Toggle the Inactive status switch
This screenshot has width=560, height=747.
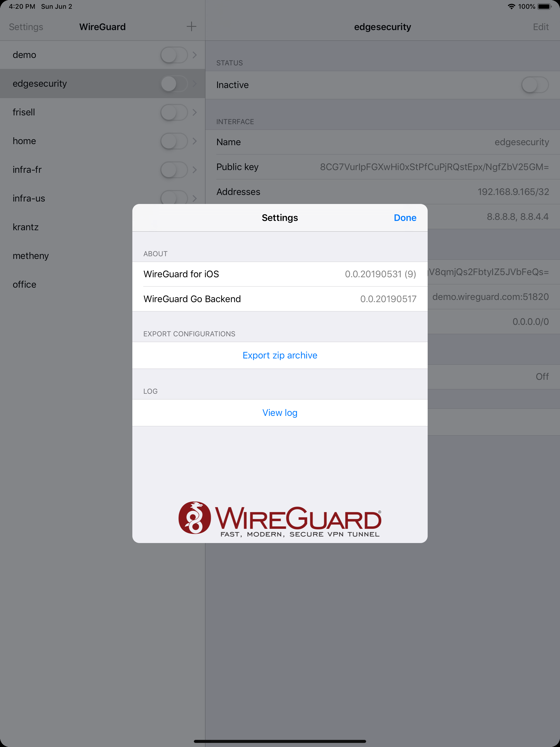tap(535, 85)
